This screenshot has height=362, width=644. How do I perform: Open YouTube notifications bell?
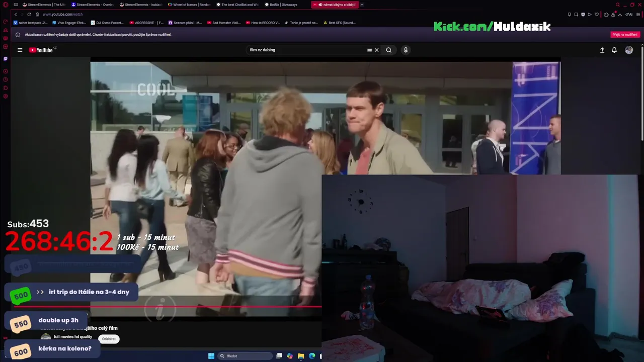(614, 50)
